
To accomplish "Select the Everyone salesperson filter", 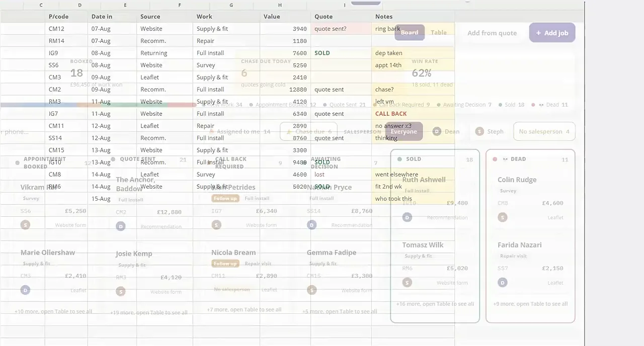I will coord(404,132).
